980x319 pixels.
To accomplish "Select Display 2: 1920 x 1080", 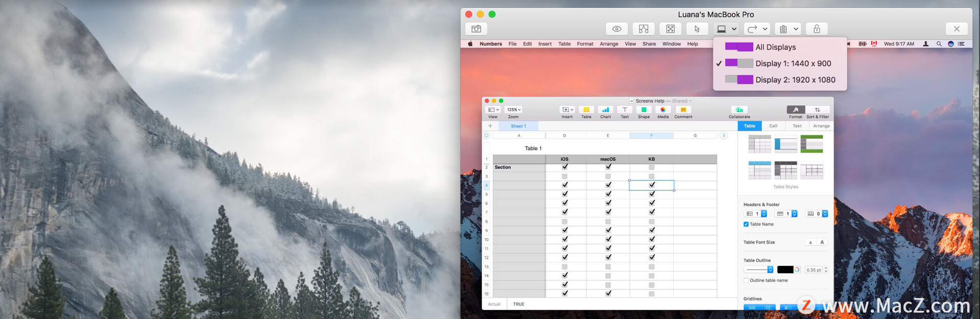I will coord(780,80).
